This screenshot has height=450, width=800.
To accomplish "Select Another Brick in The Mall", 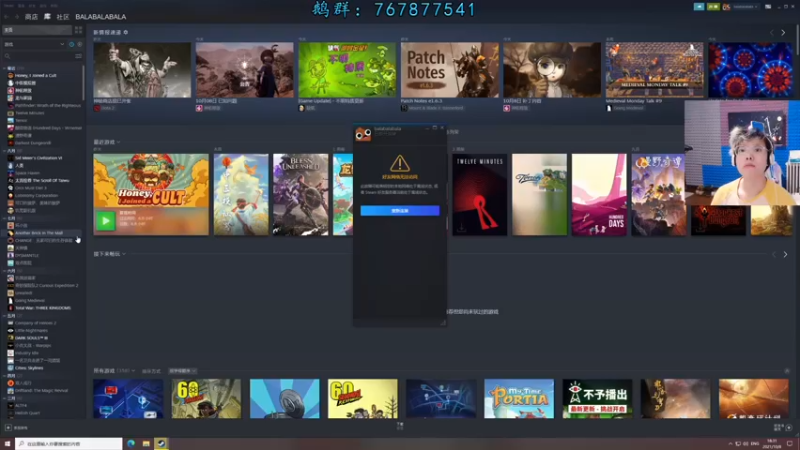I will click(x=39, y=233).
